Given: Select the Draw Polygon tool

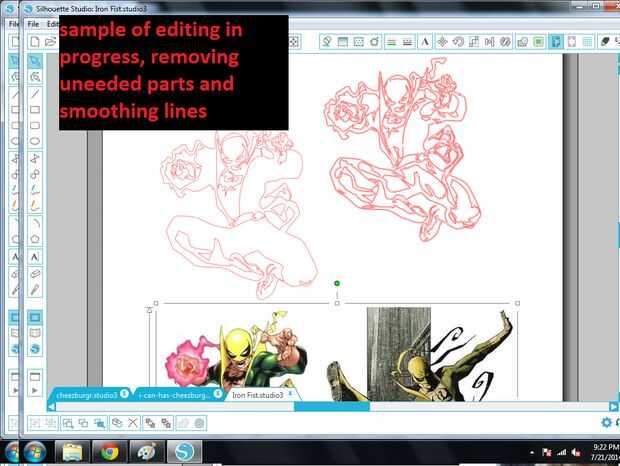Looking at the screenshot, I should click(35, 158).
